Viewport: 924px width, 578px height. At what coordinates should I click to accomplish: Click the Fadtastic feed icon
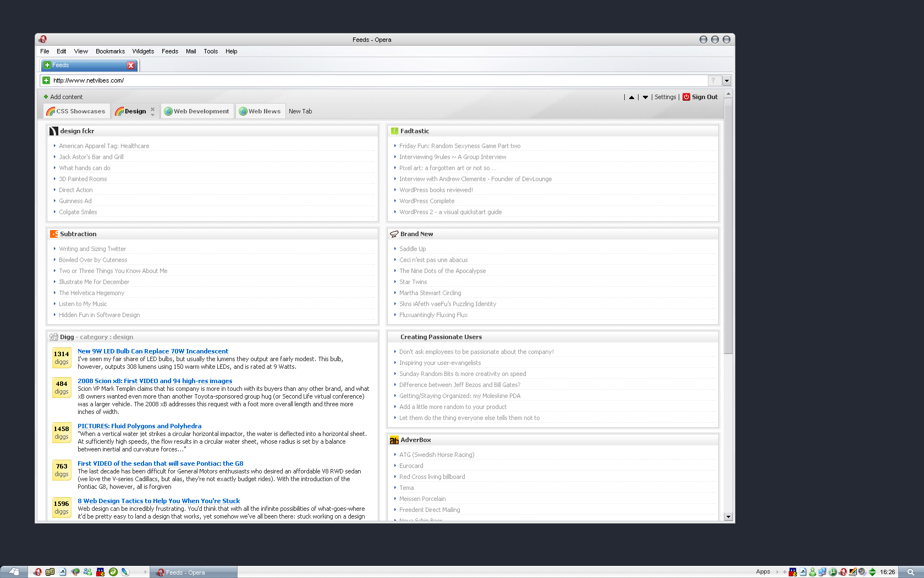pyautogui.click(x=394, y=131)
